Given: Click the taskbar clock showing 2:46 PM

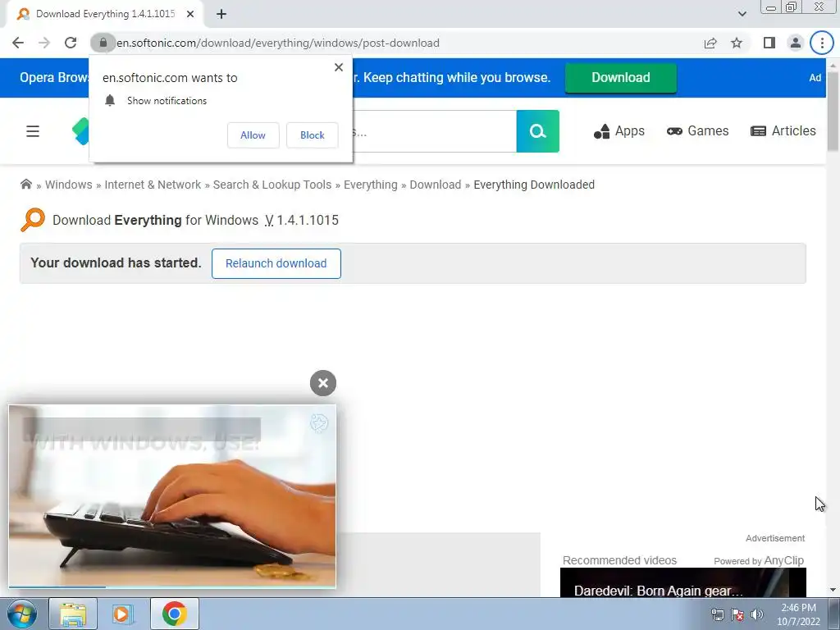Looking at the screenshot, I should [799, 614].
